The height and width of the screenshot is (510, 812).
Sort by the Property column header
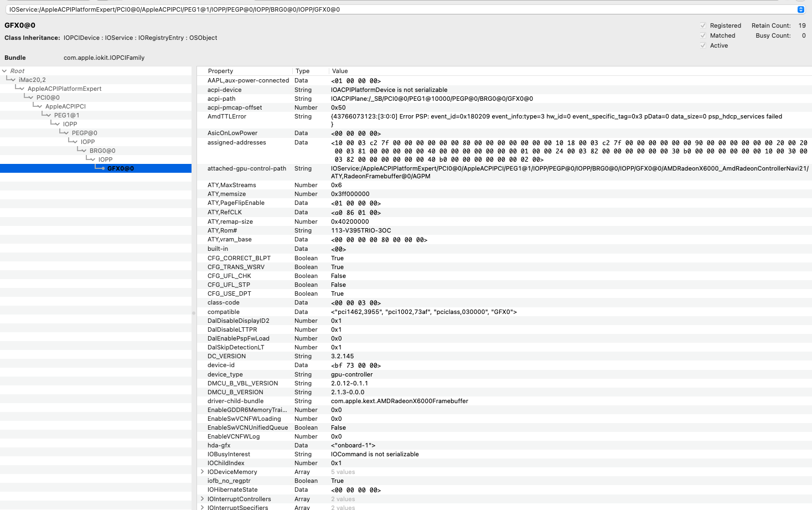click(220, 71)
